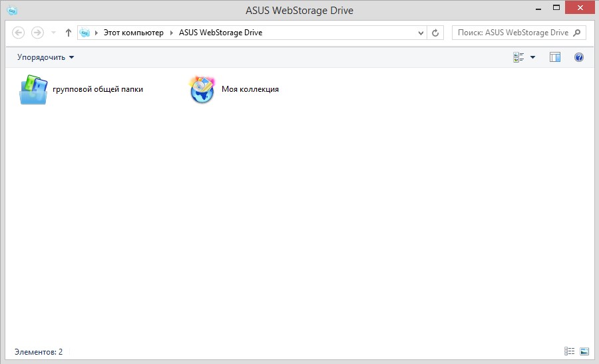
Task: Expand the chevron before Этот компьютер
Action: coord(97,33)
